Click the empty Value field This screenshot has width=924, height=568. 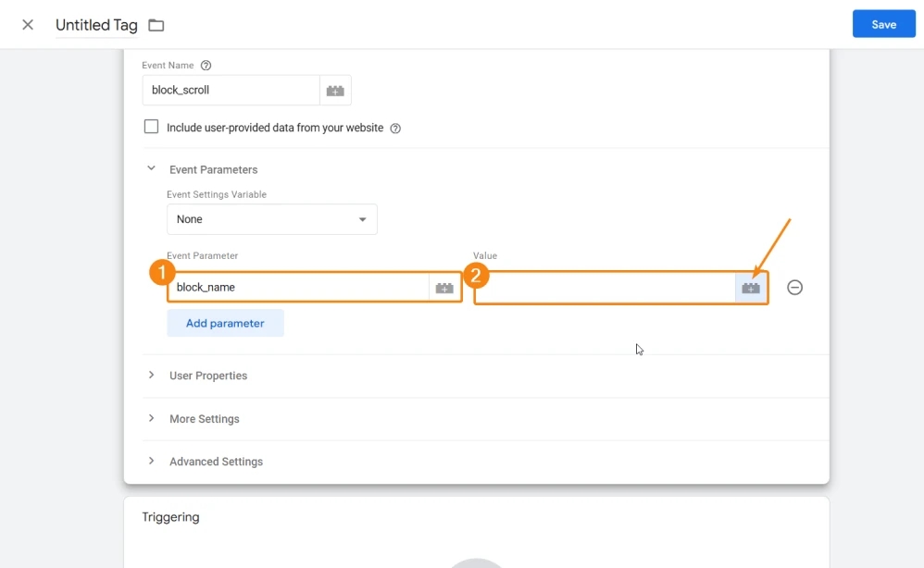pyautogui.click(x=606, y=288)
